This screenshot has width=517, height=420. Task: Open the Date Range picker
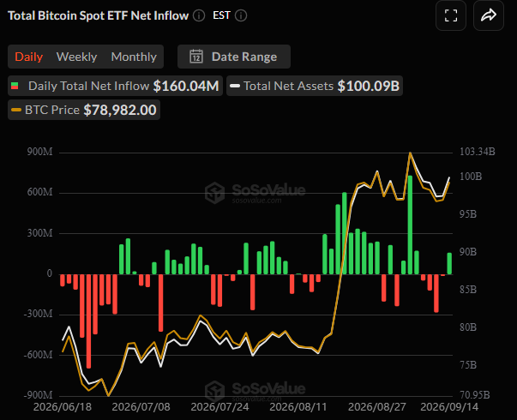[234, 57]
